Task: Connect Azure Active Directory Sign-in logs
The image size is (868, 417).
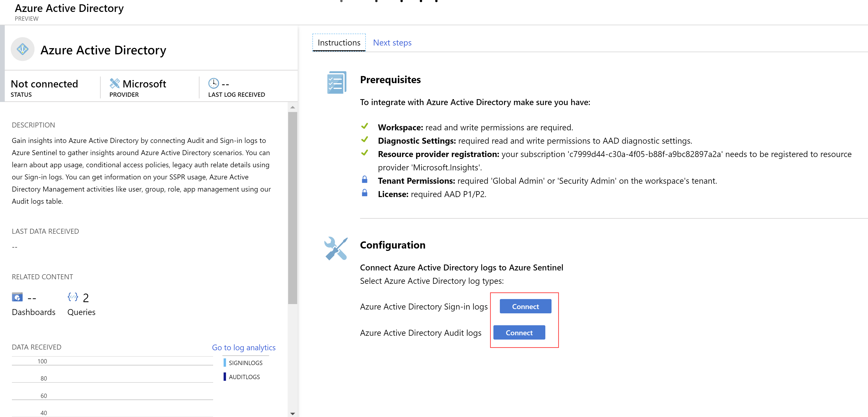Action: click(525, 306)
